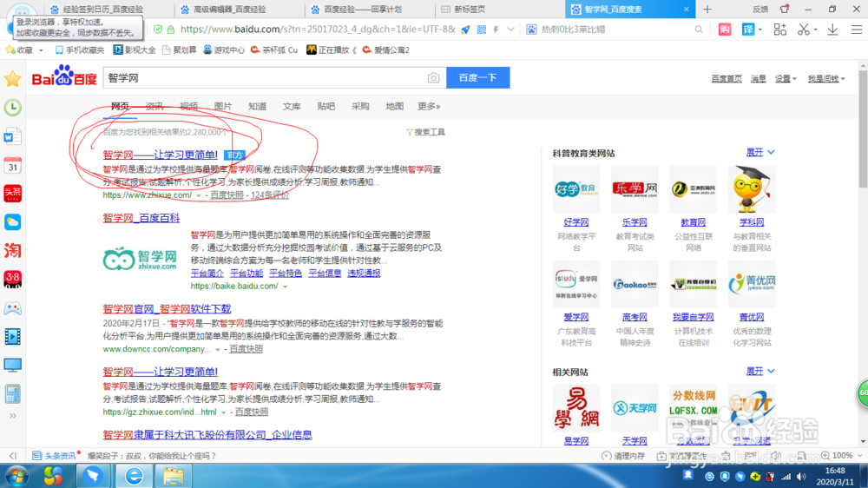Open the Windows Start button
Screen dimensions: 868x488
(x=16, y=476)
